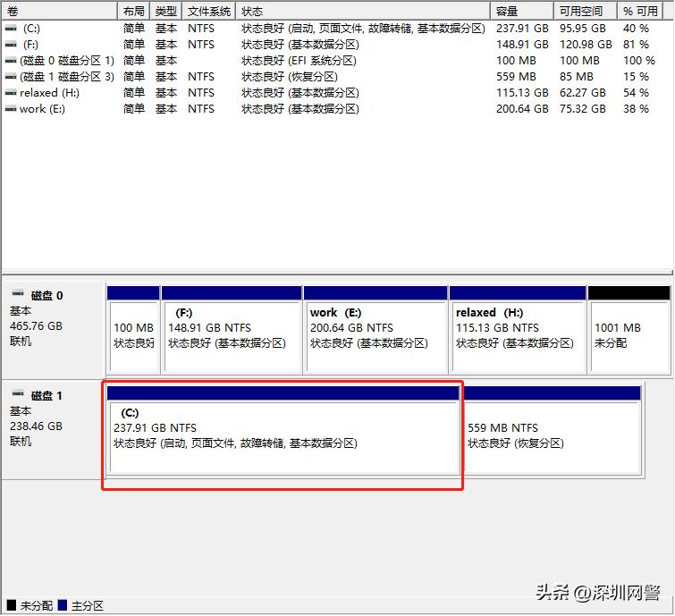Click the black 未分配 legend swatch
This screenshot has height=616, width=675.
tap(12, 604)
